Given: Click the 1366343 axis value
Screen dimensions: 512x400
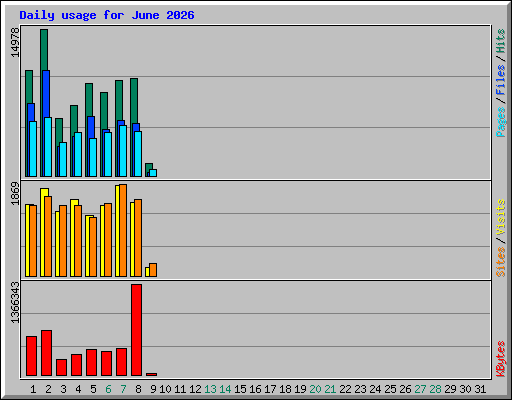Looking at the screenshot, I should pyautogui.click(x=15, y=303).
